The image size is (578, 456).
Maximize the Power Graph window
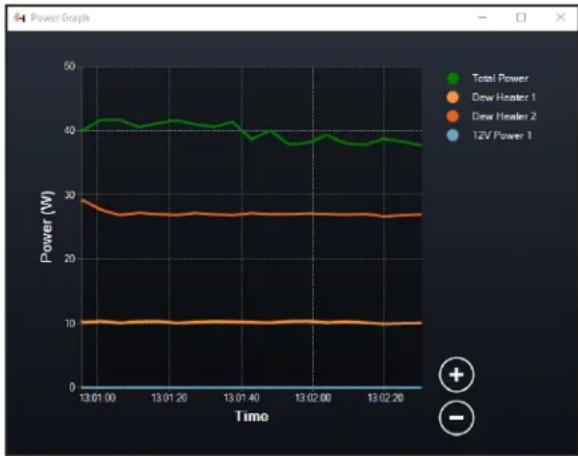click(x=521, y=17)
